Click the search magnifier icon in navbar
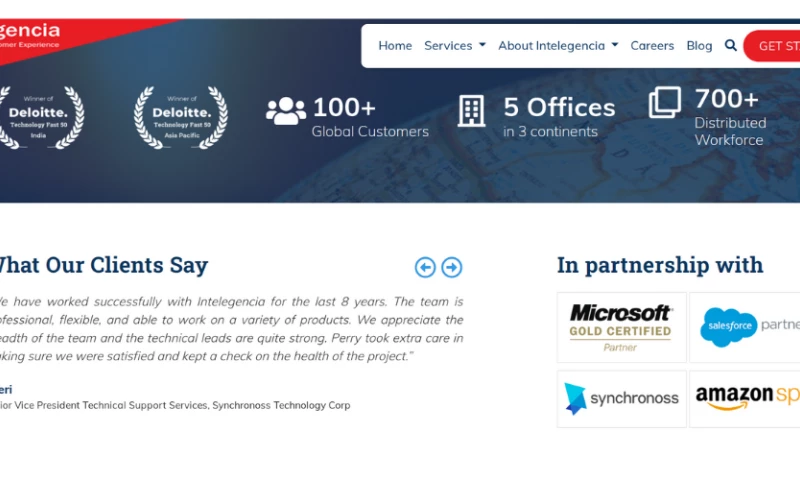 [x=730, y=46]
